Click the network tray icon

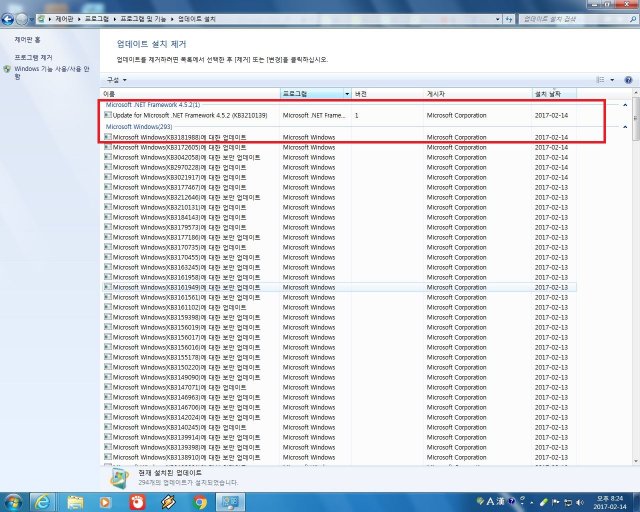pos(568,502)
